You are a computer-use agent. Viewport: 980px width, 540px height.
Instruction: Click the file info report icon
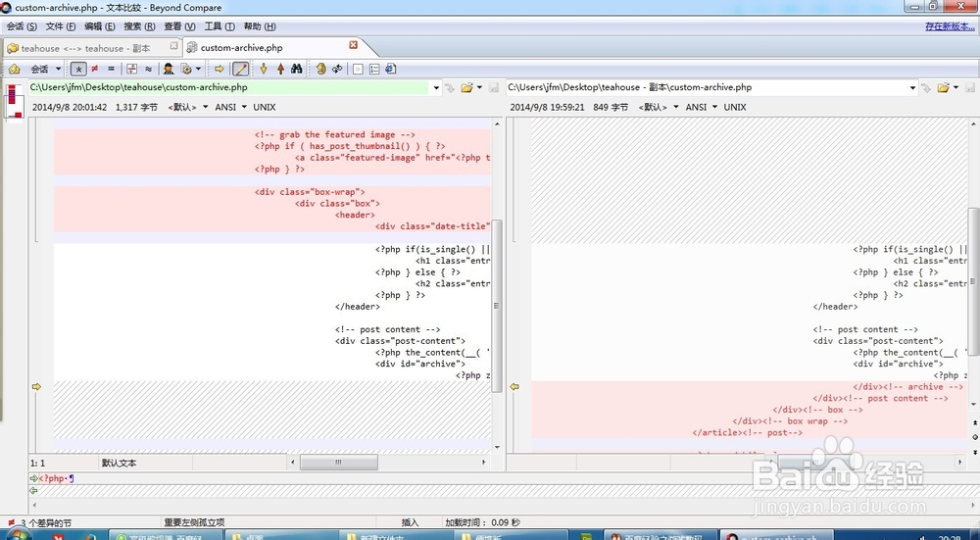pyautogui.click(x=391, y=69)
